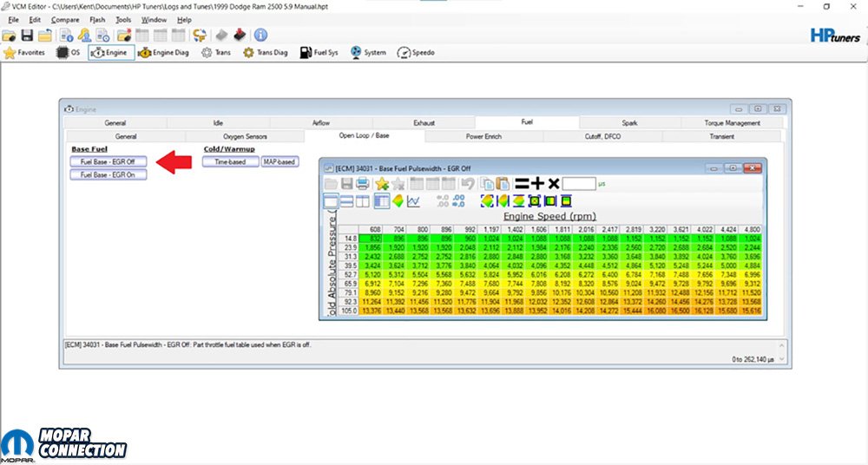Viewport: 868px width, 465px height.
Task: Open the MAP-based warmup table
Action: (279, 161)
